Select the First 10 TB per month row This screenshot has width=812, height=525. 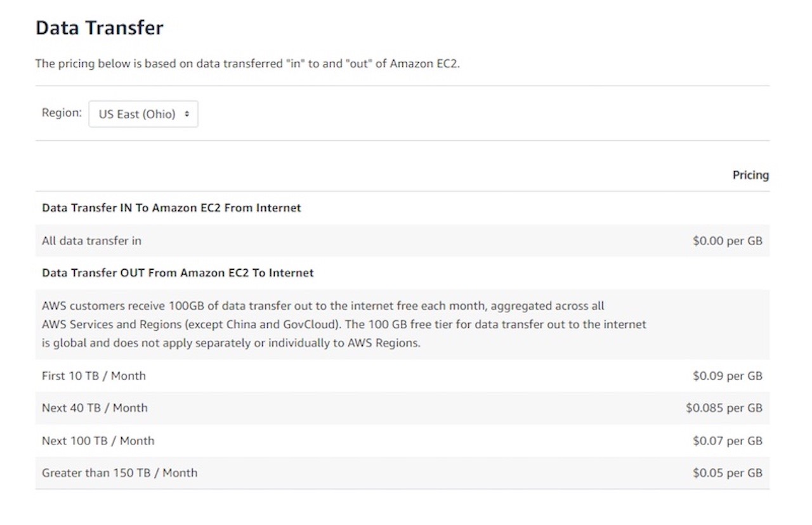pos(93,375)
